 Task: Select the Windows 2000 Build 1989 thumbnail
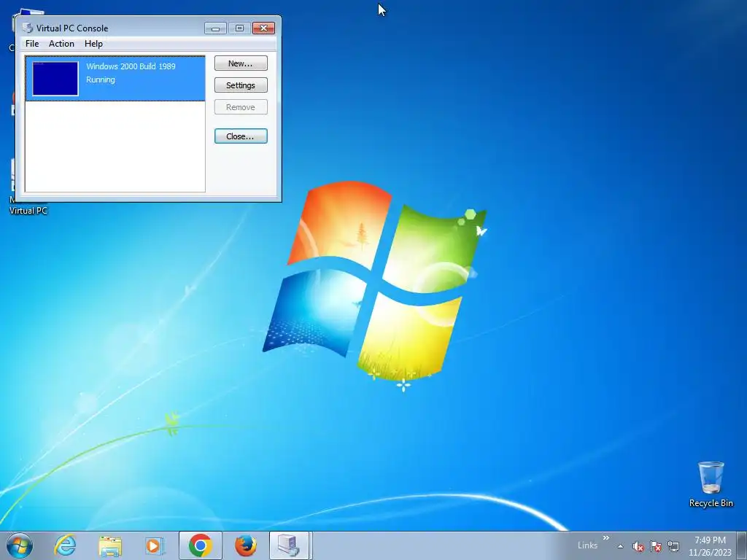(x=55, y=79)
